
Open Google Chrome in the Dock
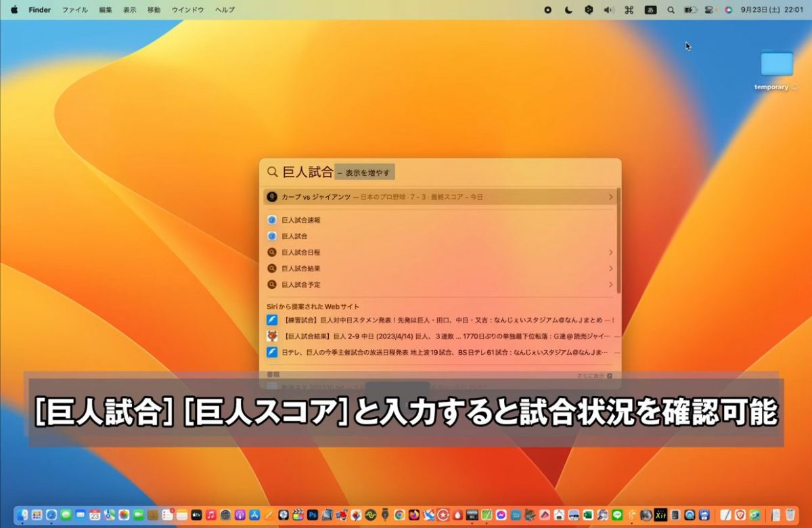(x=400, y=515)
